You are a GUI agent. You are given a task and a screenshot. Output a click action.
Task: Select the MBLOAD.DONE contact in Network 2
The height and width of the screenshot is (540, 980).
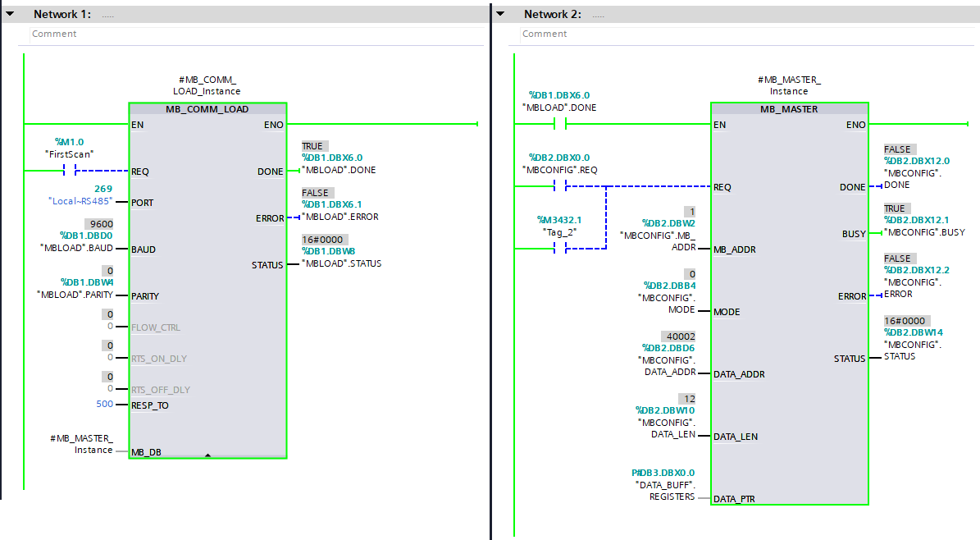pos(560,125)
